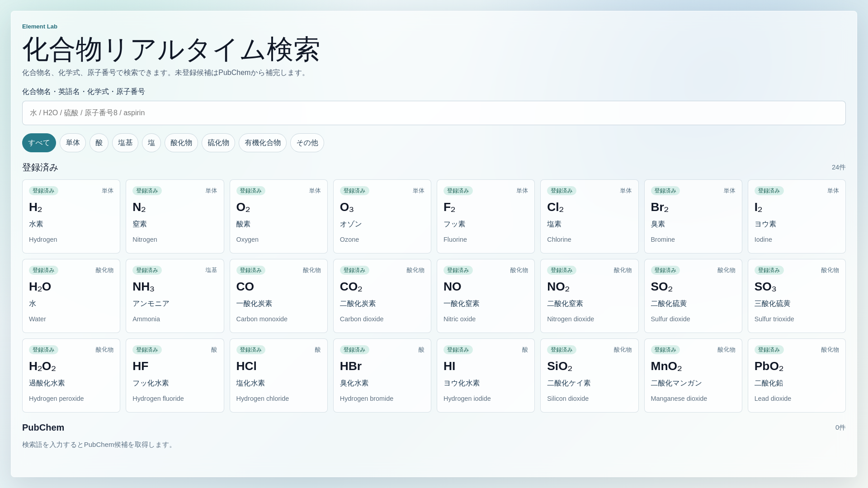Click 登録済み badge on HCl card
Image resolution: width=868 pixels, height=488 pixels.
coord(251,350)
